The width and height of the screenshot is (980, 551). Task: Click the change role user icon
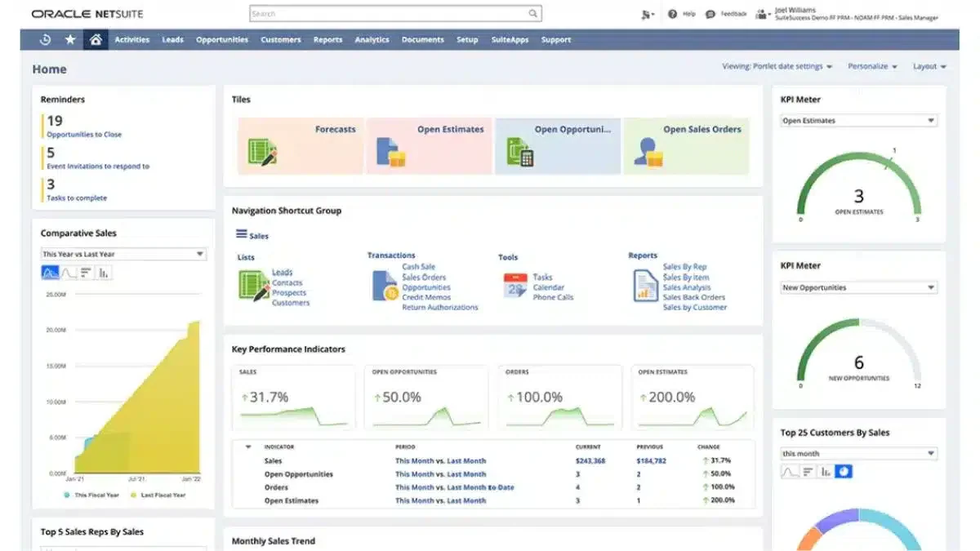(762, 14)
